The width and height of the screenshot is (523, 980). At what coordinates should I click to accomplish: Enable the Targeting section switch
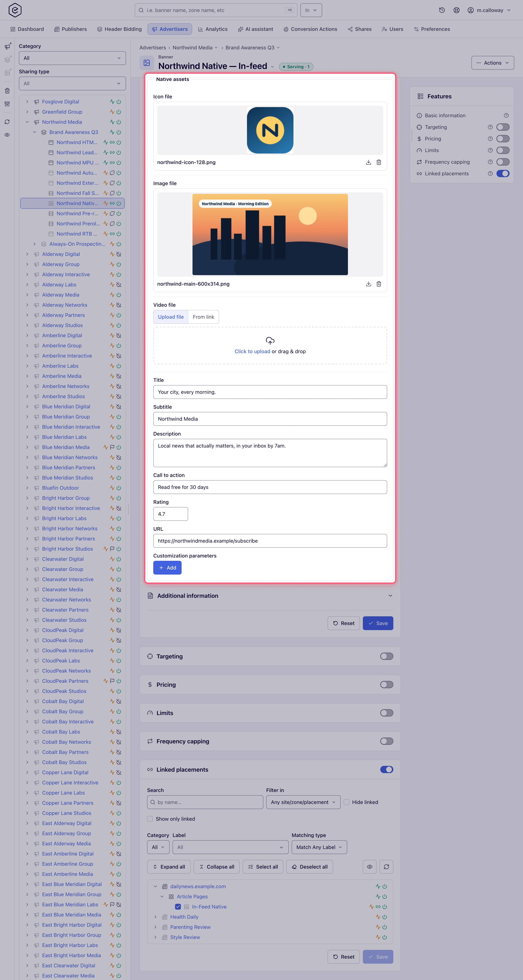(x=387, y=656)
